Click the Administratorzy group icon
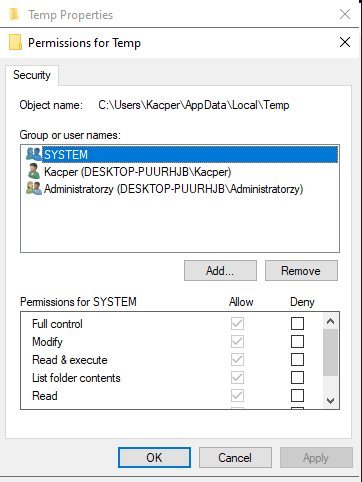This screenshot has height=482, width=362. (34, 188)
